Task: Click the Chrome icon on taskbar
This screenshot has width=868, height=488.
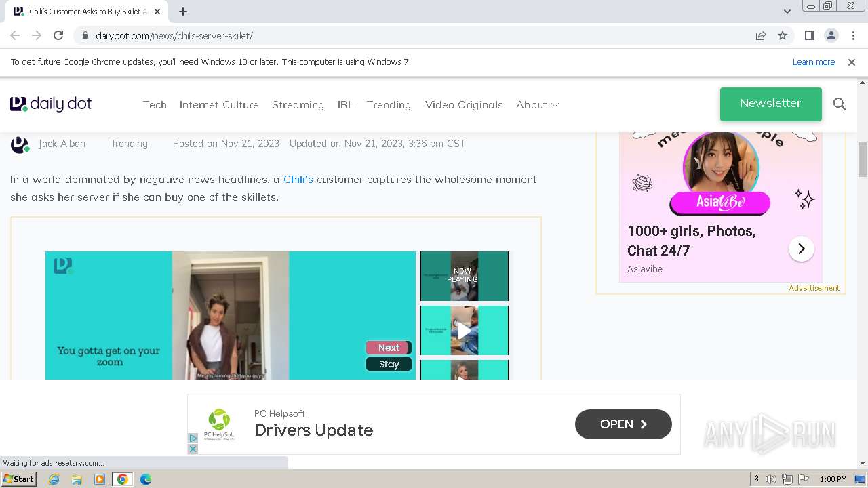Action: (x=123, y=479)
